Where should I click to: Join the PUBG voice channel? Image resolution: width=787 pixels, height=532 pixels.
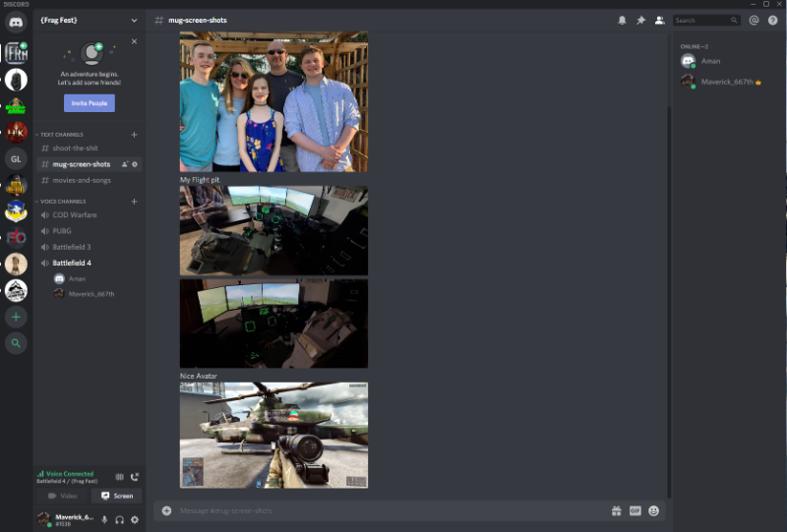(x=61, y=231)
